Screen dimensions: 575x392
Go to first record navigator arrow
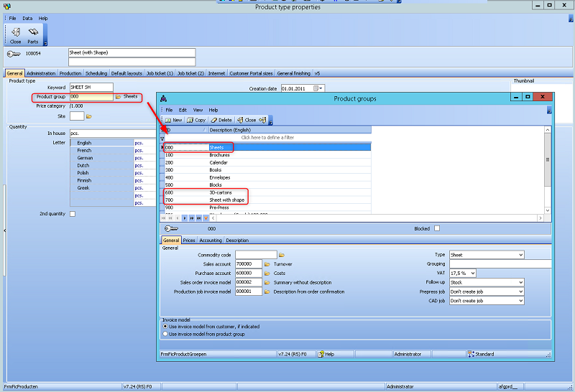pyautogui.click(x=163, y=218)
